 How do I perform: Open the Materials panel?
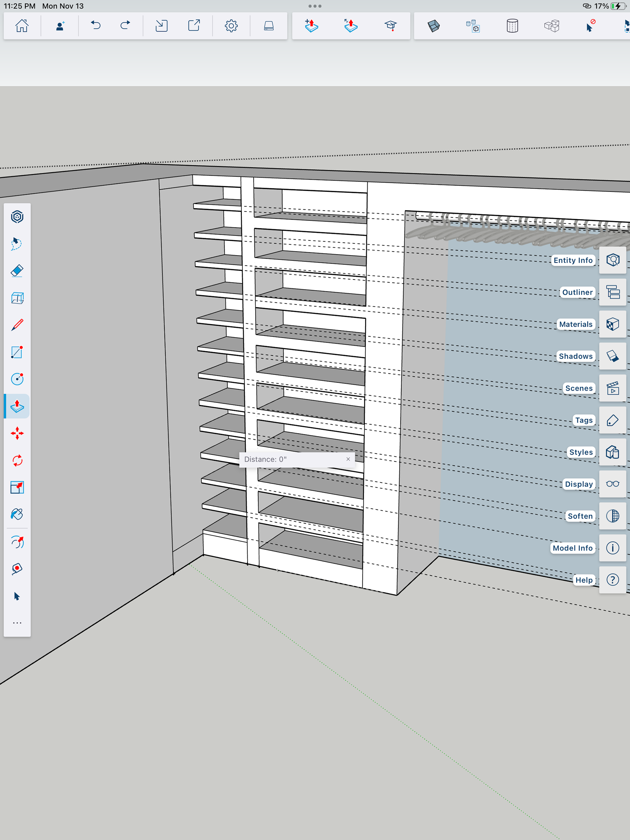612,324
